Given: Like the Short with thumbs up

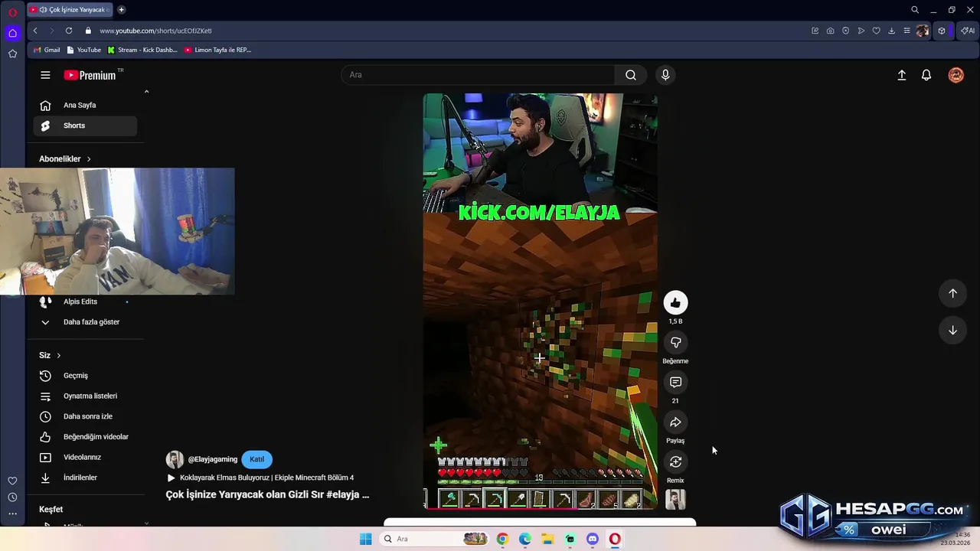Looking at the screenshot, I should (x=675, y=303).
